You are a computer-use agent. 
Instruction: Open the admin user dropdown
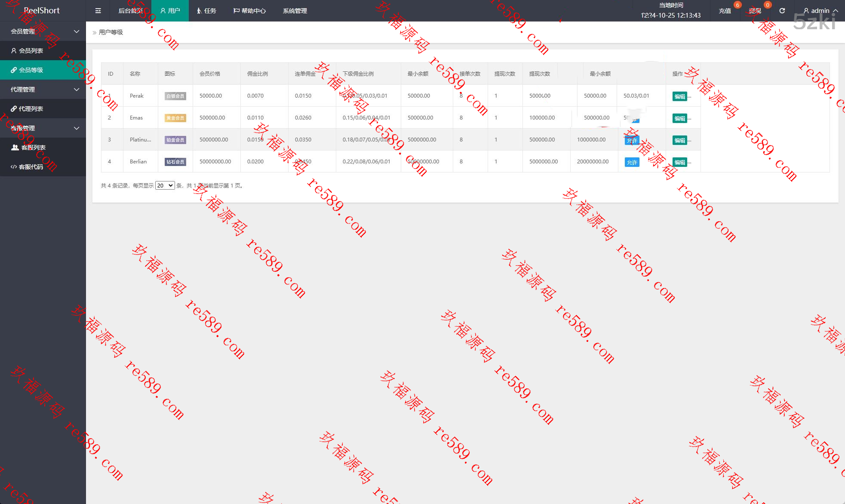pyautogui.click(x=820, y=11)
